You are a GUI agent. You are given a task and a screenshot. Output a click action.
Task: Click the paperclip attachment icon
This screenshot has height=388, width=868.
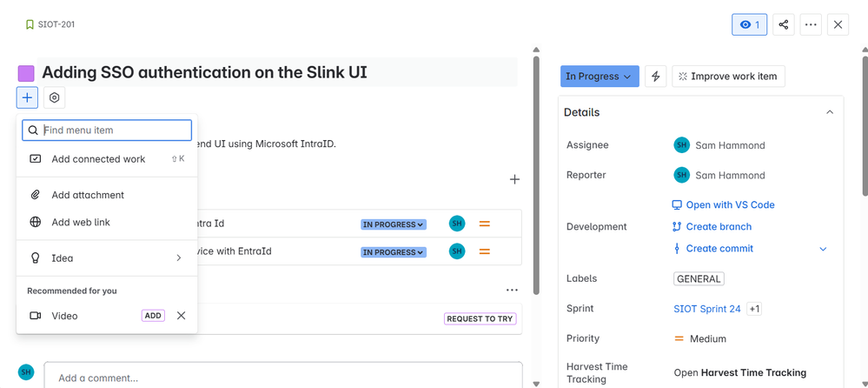click(x=35, y=195)
